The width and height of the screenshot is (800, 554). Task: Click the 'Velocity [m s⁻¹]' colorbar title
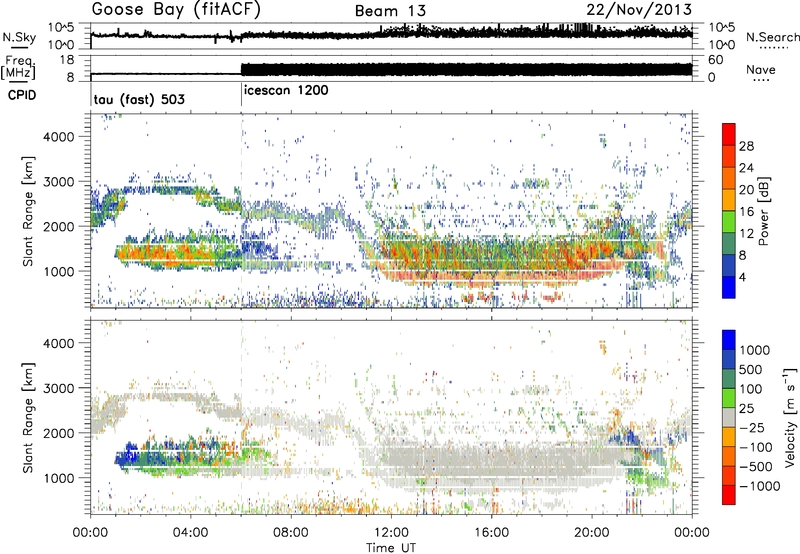789,417
